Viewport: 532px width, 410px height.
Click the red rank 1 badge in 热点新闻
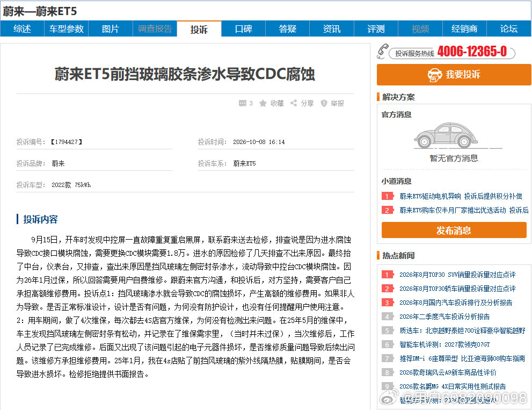point(388,275)
